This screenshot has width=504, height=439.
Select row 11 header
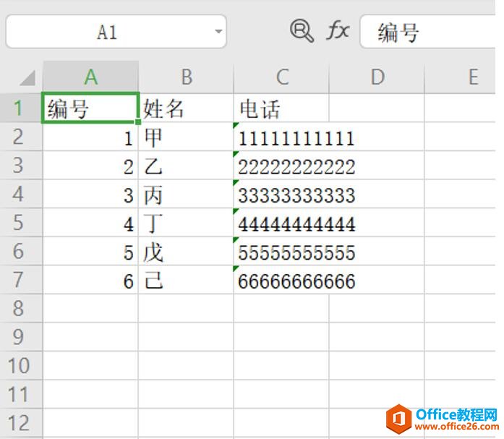(21, 393)
